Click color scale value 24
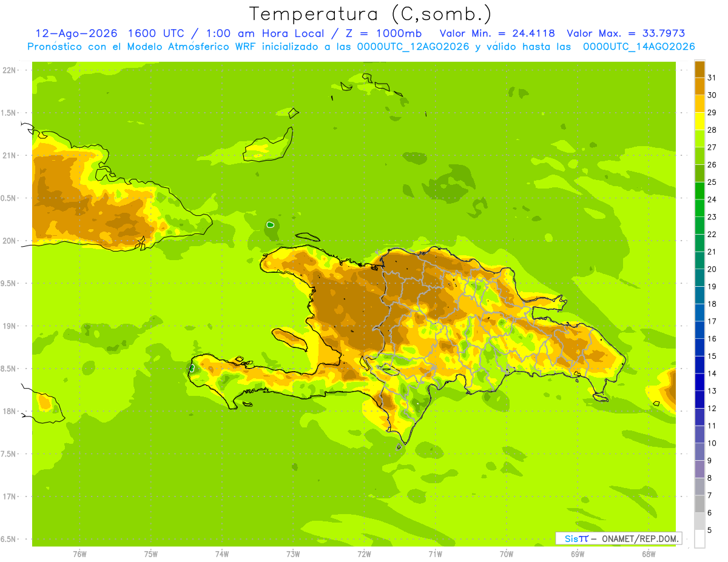Screen dimensions: 728x562 click(712, 199)
